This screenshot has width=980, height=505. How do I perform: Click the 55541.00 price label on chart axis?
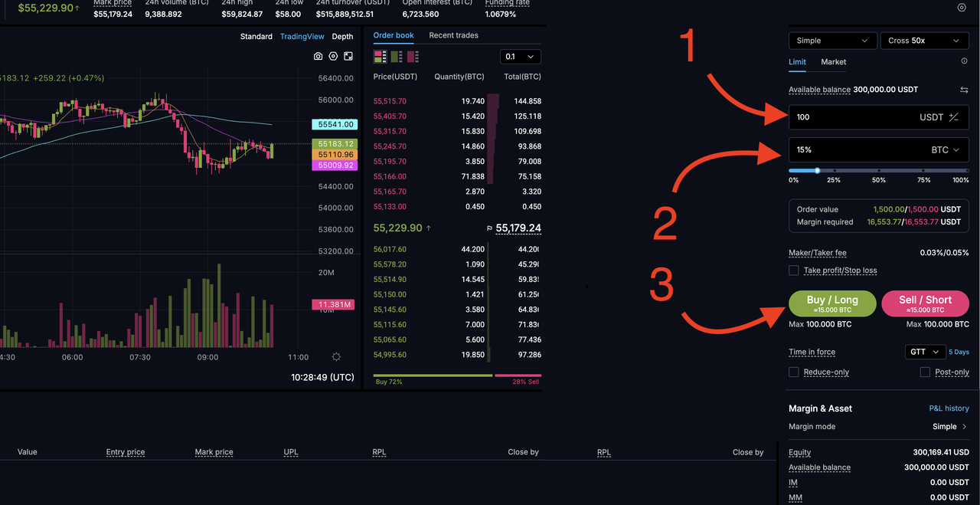point(335,124)
